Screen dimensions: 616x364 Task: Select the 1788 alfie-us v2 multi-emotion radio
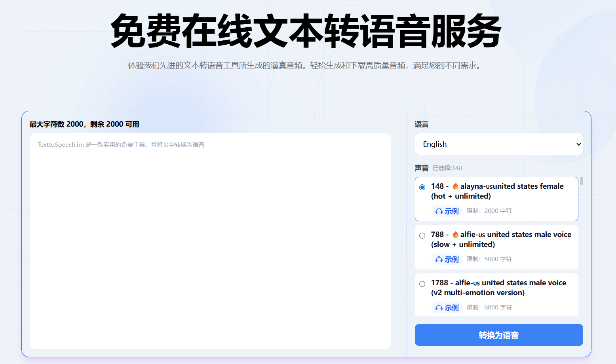coord(422,284)
